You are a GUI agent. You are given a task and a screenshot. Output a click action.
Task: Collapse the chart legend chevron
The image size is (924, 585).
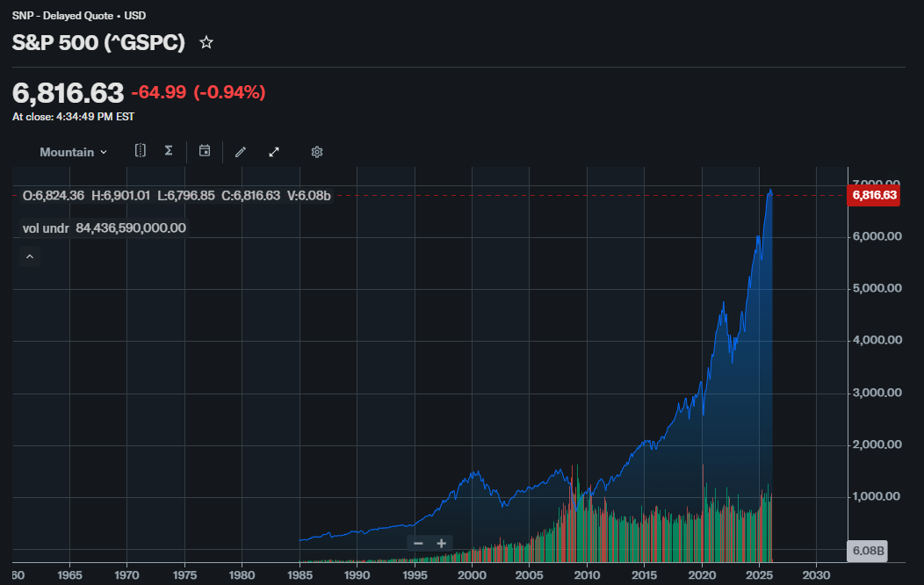click(30, 256)
